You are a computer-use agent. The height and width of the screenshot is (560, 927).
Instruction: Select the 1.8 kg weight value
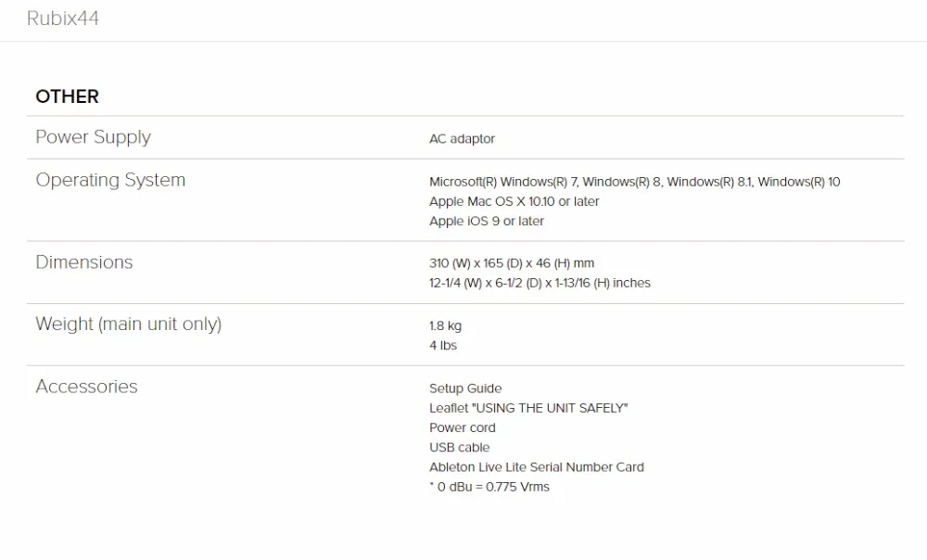tap(445, 325)
